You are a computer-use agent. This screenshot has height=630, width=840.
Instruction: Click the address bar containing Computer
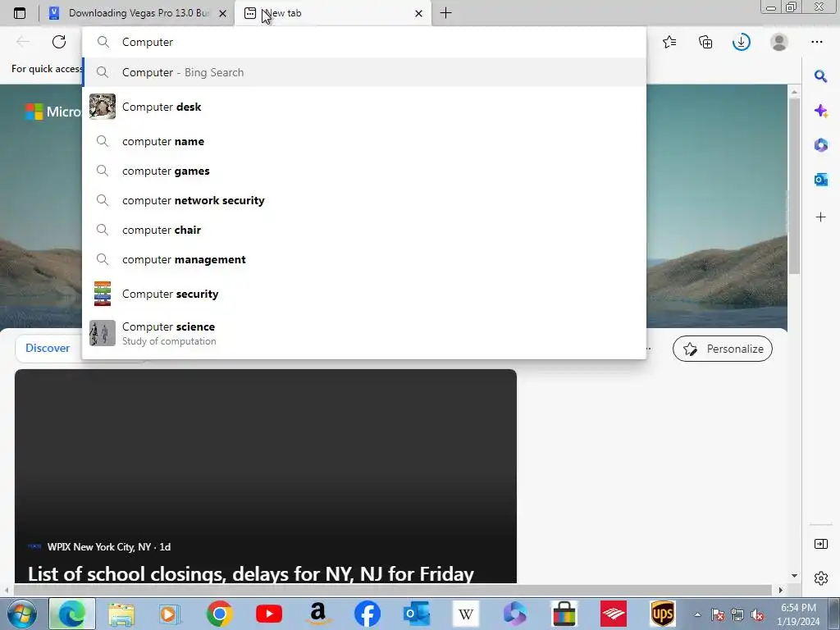point(364,42)
